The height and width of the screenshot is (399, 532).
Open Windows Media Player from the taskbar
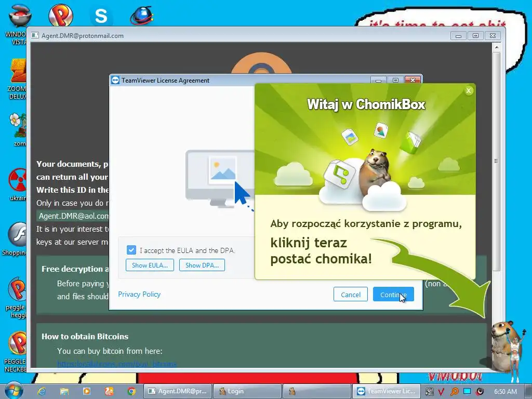tap(87, 391)
